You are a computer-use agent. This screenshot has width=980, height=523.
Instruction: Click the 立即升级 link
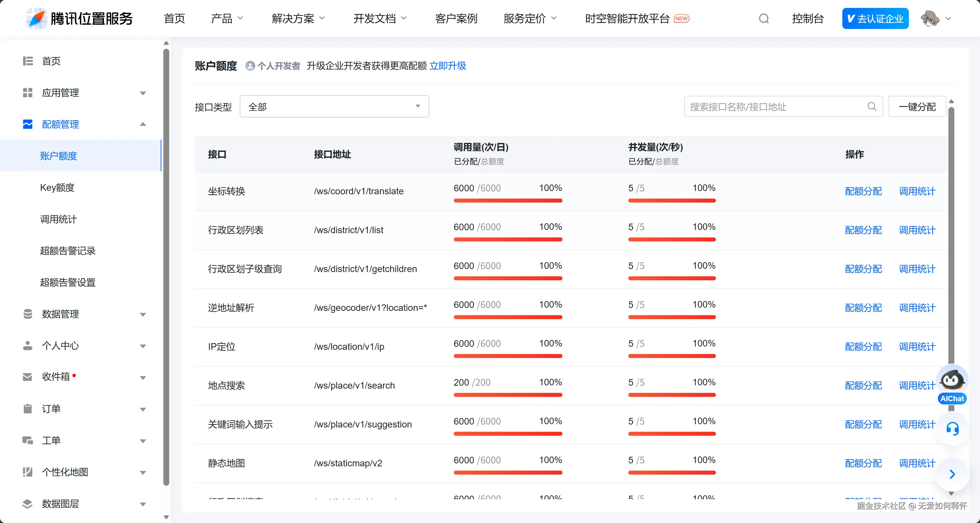[448, 66]
